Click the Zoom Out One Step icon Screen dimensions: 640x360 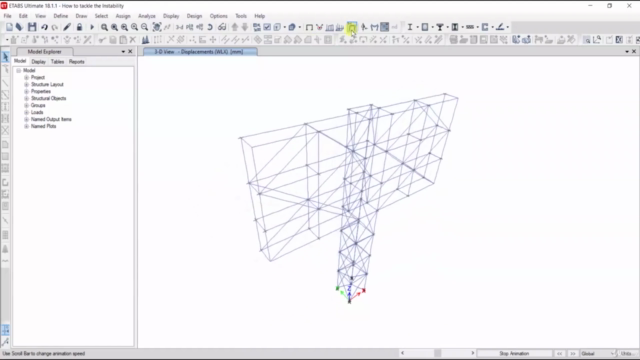click(144, 27)
